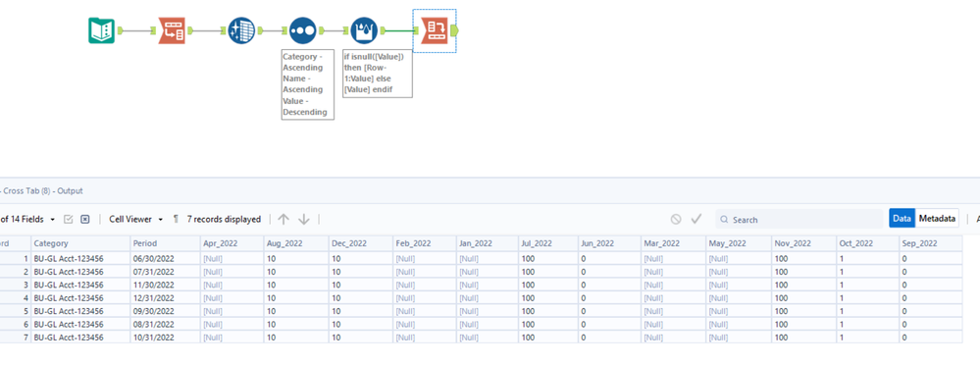Screen dimensions: 980x365
Task: Click the Mar_2022 column header
Action: [673, 243]
